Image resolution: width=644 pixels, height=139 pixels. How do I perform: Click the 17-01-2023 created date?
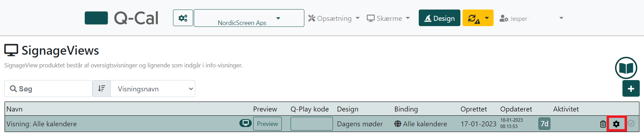click(478, 124)
